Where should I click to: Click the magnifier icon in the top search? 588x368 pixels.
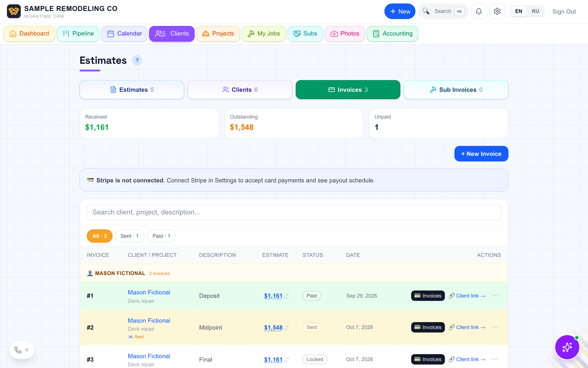(x=426, y=11)
